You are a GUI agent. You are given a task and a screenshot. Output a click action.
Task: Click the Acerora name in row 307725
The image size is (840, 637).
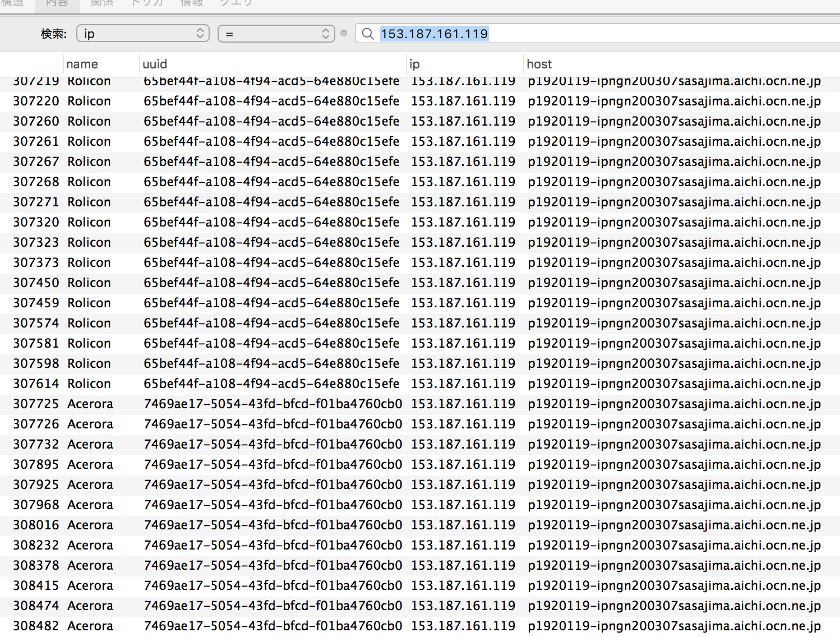tap(90, 404)
